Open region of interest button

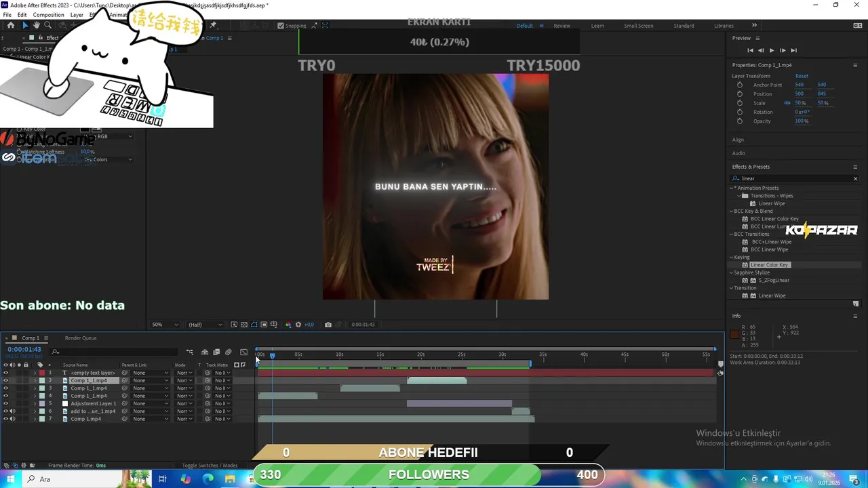pyautogui.click(x=264, y=325)
